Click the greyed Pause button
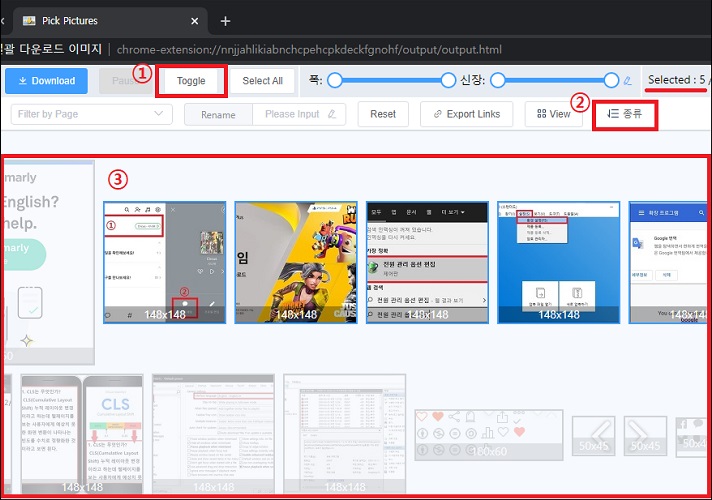Screen dimensions: 712x500 [124, 81]
